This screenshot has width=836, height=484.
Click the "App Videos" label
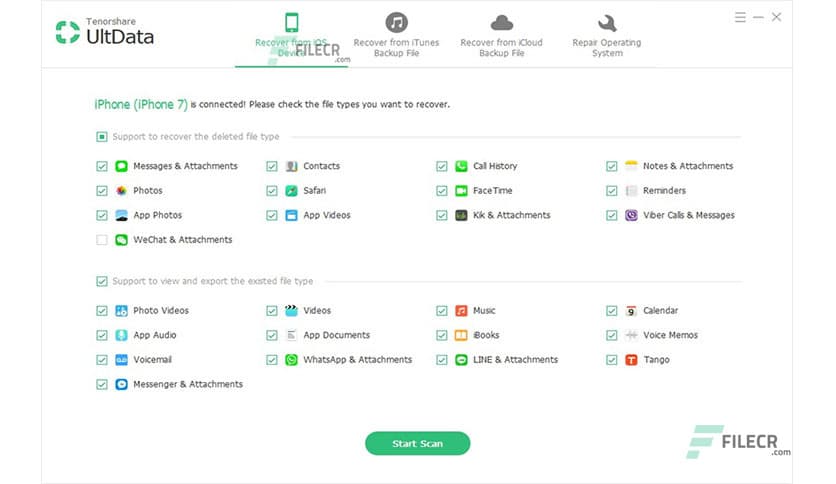pyautogui.click(x=327, y=215)
